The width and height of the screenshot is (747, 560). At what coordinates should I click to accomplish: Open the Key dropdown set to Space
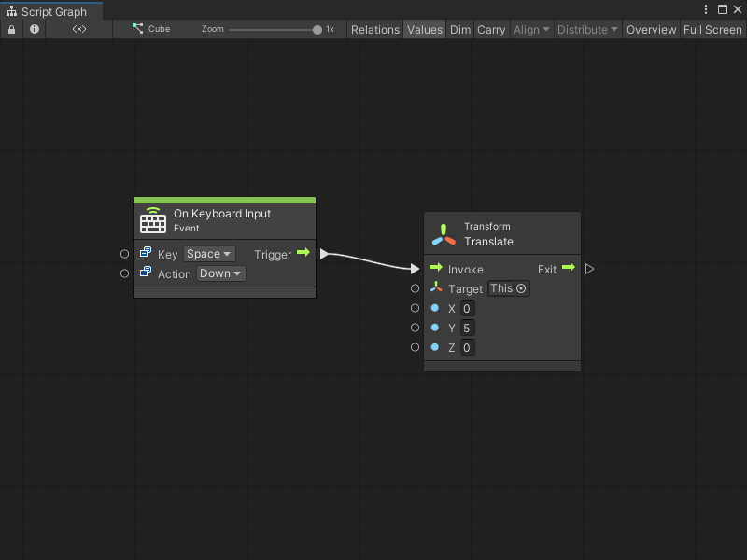click(209, 253)
